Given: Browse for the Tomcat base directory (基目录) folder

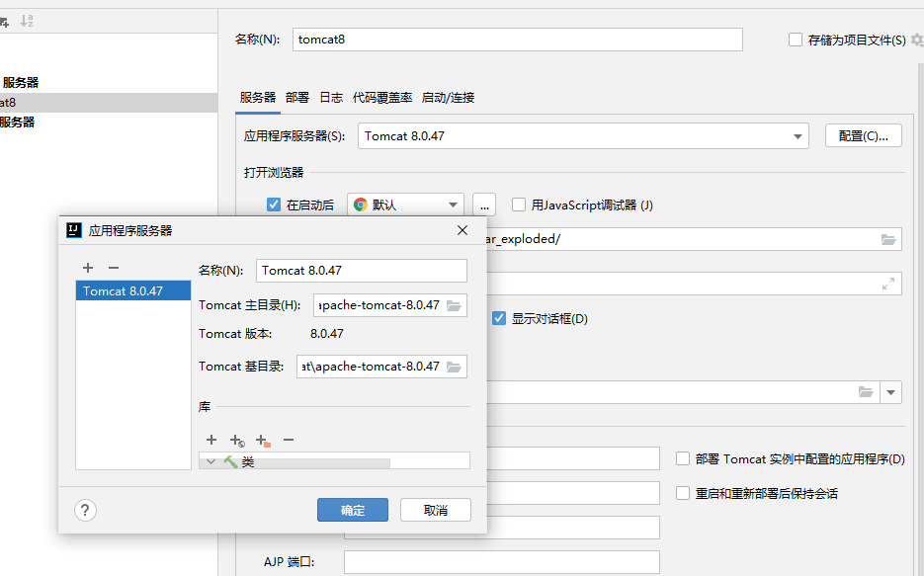Looking at the screenshot, I should click(454, 367).
